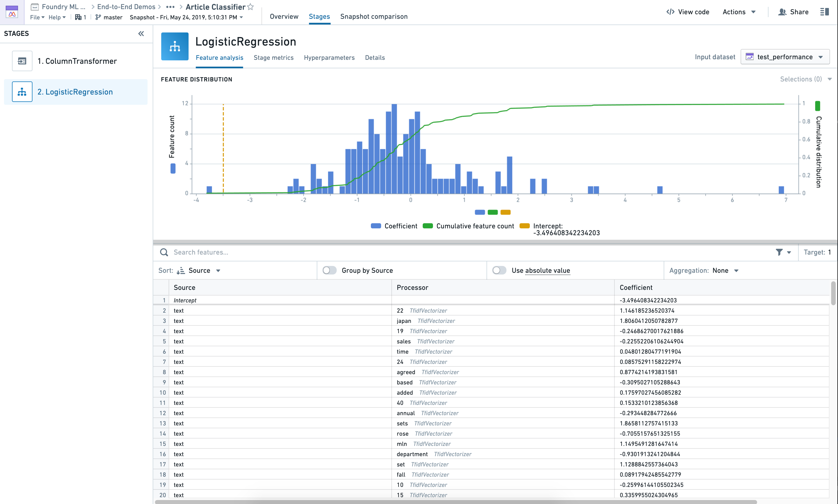Open the Feature analysis tab
This screenshot has height=504, width=838.
tap(219, 58)
